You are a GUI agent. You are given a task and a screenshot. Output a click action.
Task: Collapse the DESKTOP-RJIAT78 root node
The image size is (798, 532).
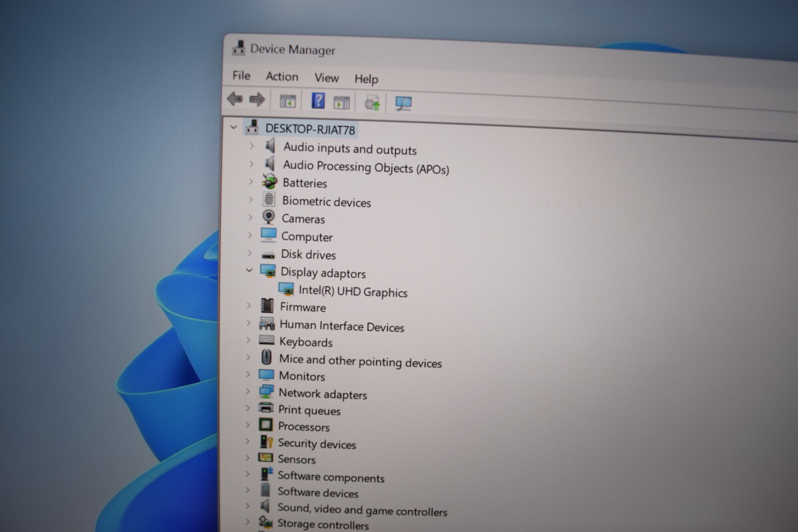coord(233,126)
